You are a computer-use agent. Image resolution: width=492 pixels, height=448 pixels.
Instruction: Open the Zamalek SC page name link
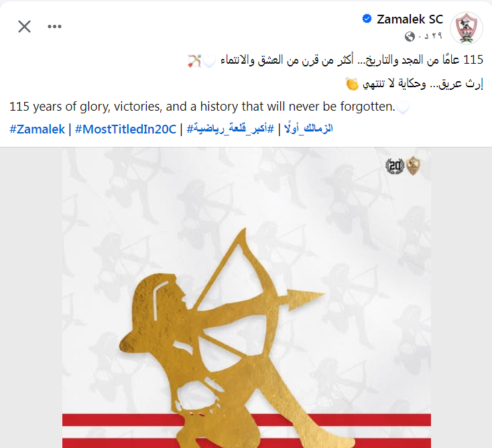pyautogui.click(x=410, y=19)
